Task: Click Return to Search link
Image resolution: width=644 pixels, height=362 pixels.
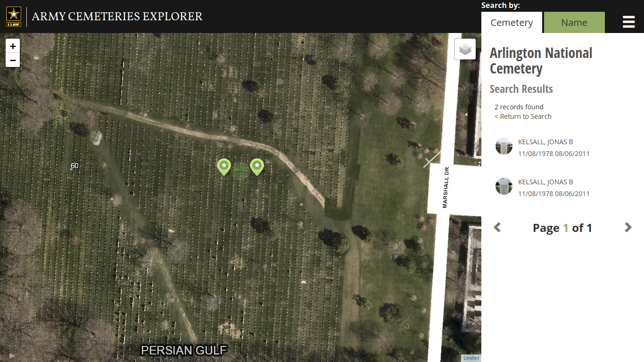Action: click(x=523, y=116)
